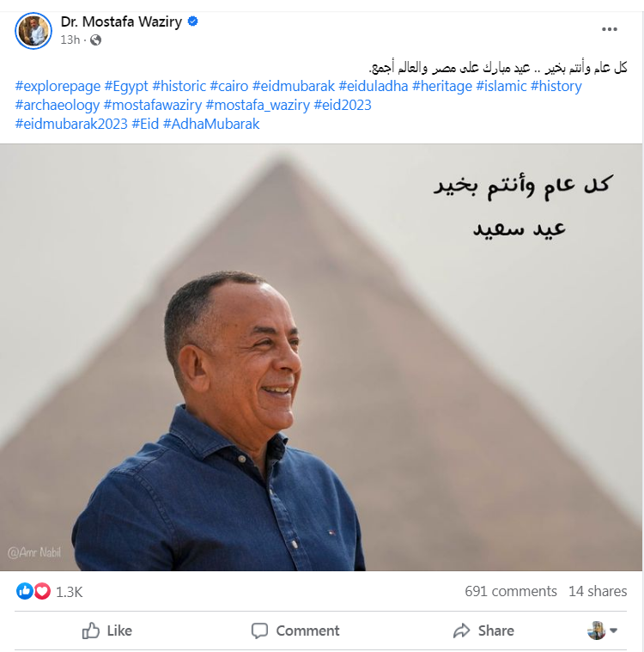Click the blue like reaction icon
The width and height of the screenshot is (644, 652).
click(25, 591)
